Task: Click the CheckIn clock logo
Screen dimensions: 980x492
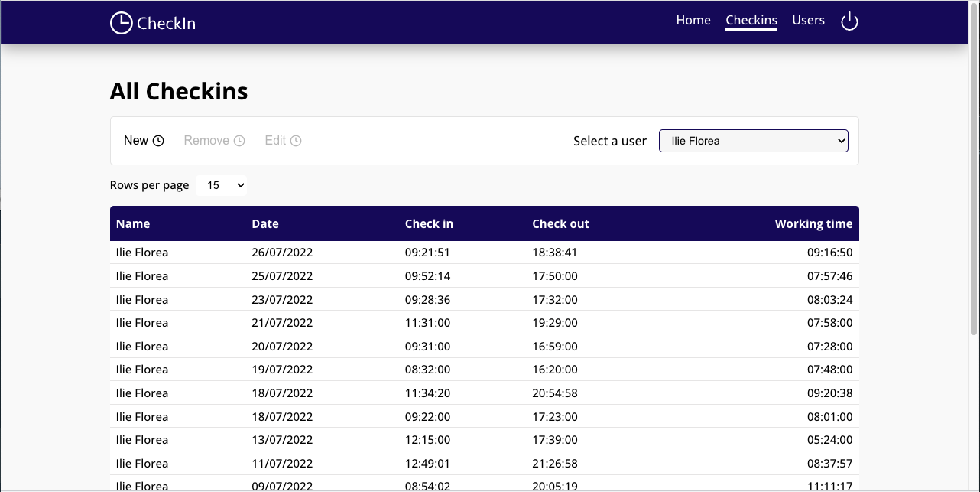Action: 121,23
